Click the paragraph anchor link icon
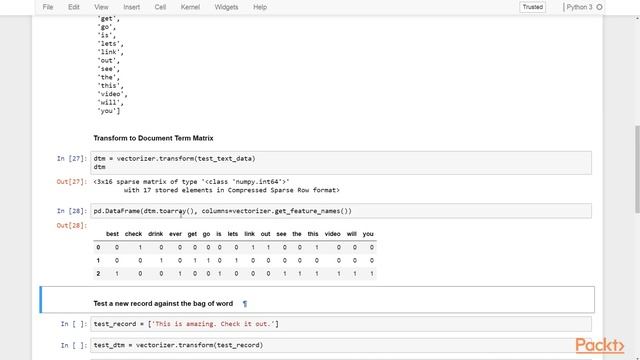The width and height of the screenshot is (640, 360). point(245,304)
